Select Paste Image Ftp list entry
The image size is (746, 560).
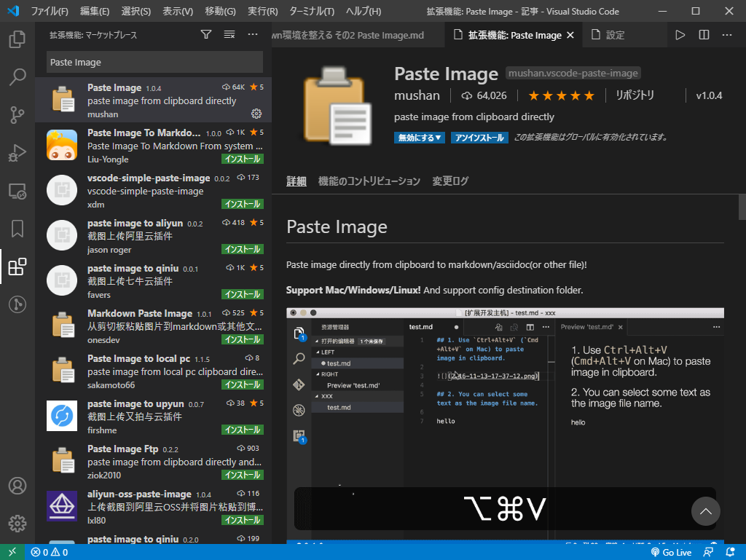click(x=153, y=461)
